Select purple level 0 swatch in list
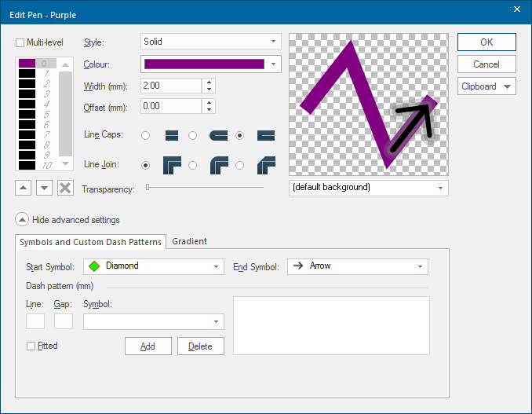The image size is (532, 414). [27, 64]
